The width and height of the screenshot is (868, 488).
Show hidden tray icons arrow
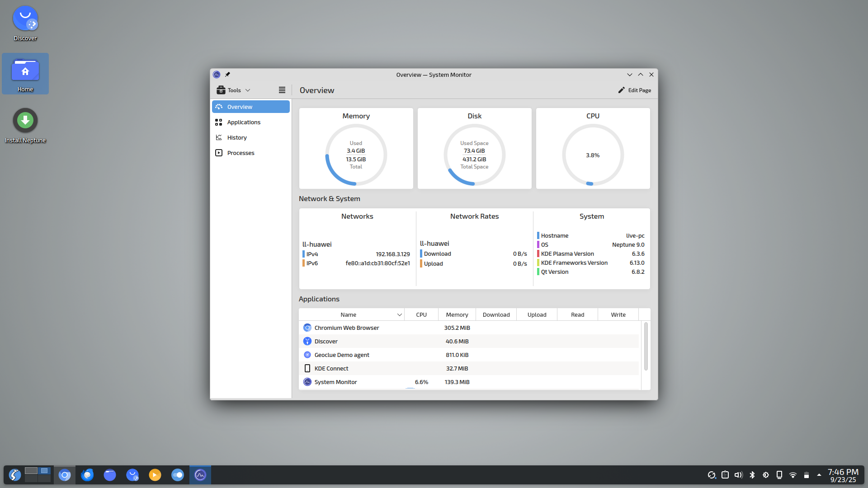[x=819, y=475]
